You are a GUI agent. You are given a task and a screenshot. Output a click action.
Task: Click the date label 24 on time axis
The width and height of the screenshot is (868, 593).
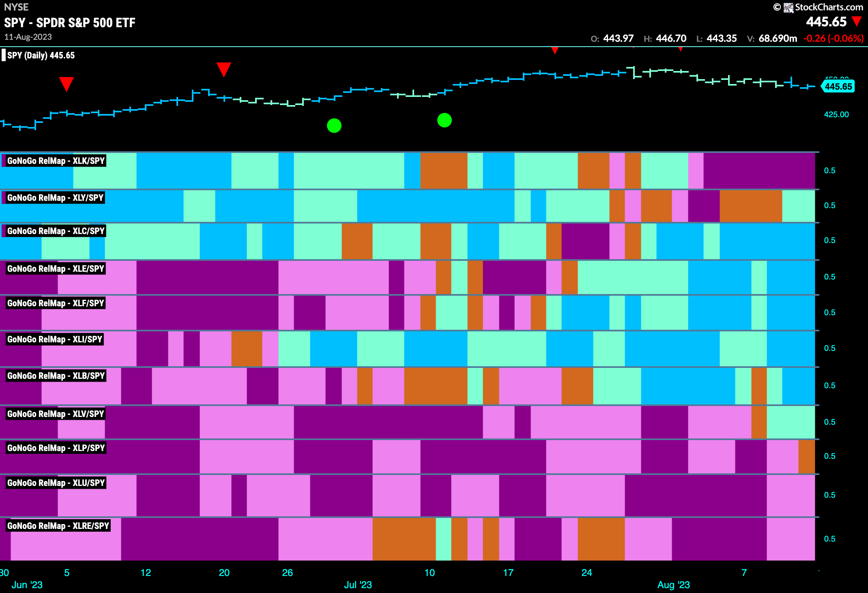(x=587, y=573)
